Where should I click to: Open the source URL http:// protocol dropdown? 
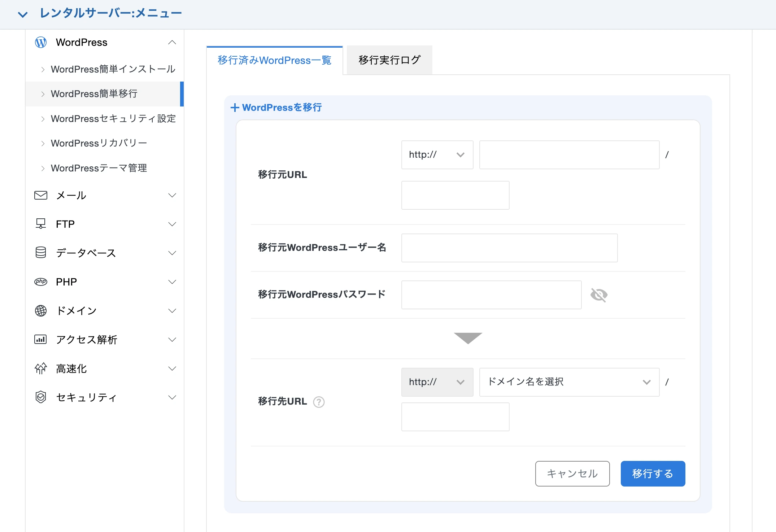point(437,155)
